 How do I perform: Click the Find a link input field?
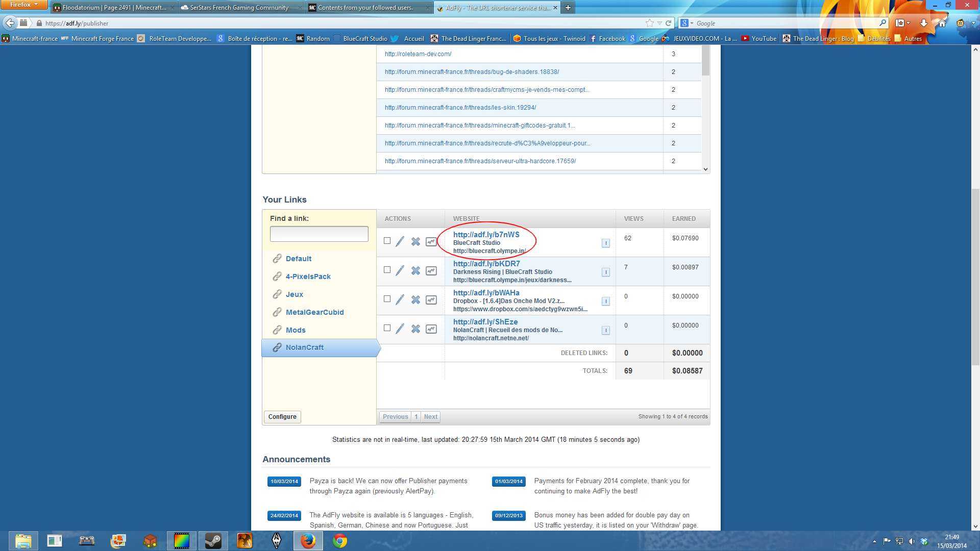point(319,234)
